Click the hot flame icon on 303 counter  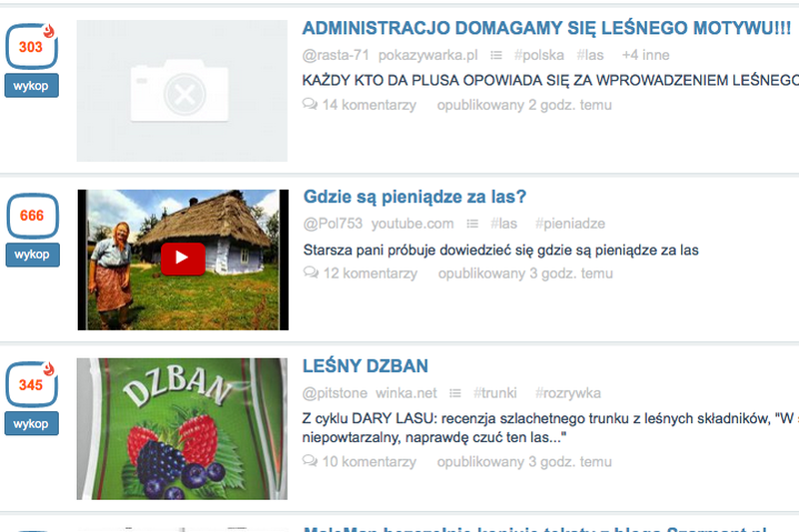click(x=49, y=31)
